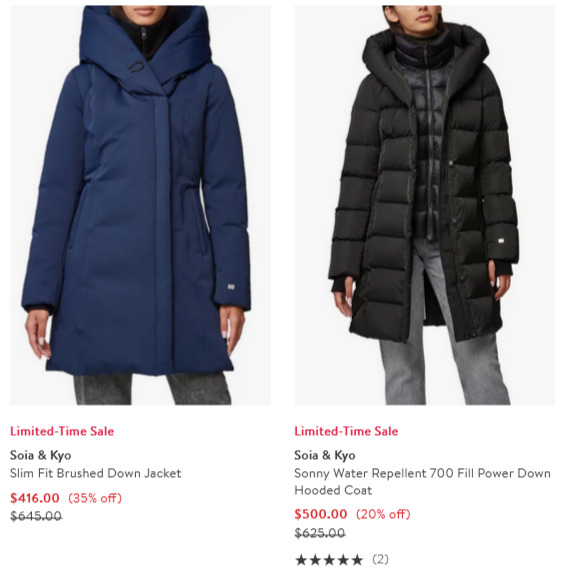Screen dimensions: 577x577
Task: Click the 20% off discount text
Action: [x=383, y=514]
